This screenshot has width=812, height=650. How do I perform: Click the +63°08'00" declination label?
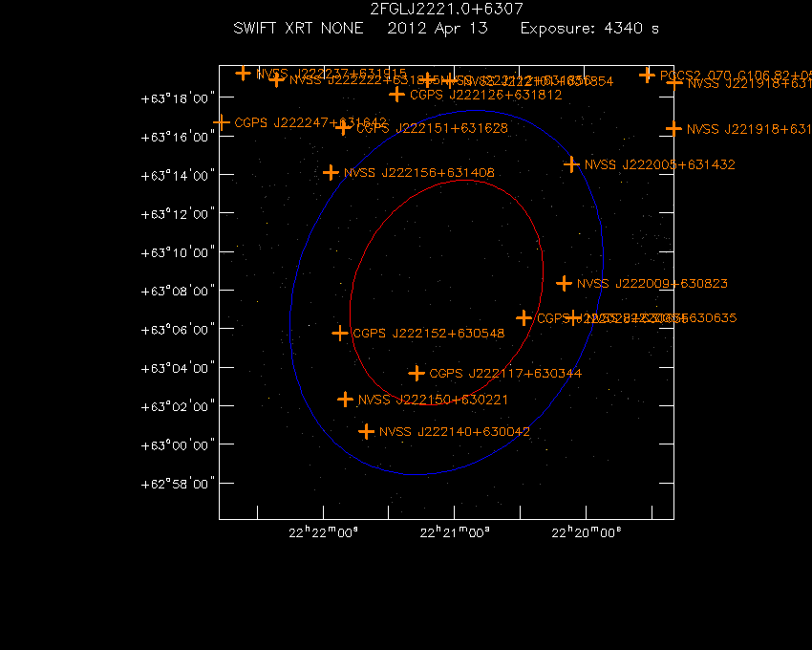click(178, 291)
